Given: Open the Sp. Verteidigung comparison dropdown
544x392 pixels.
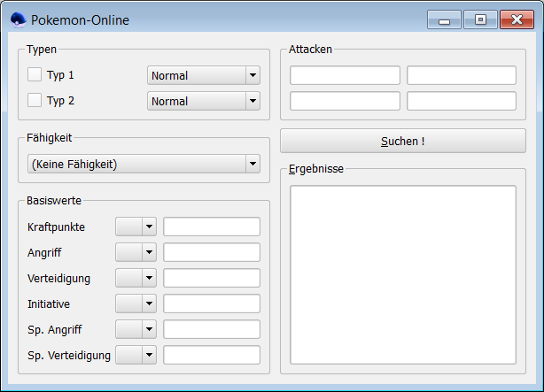Looking at the screenshot, I should (136, 355).
